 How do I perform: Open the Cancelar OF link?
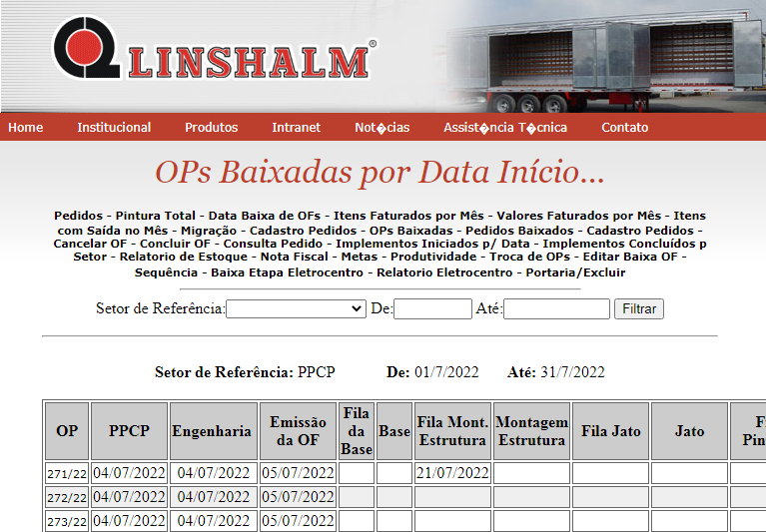click(90, 244)
